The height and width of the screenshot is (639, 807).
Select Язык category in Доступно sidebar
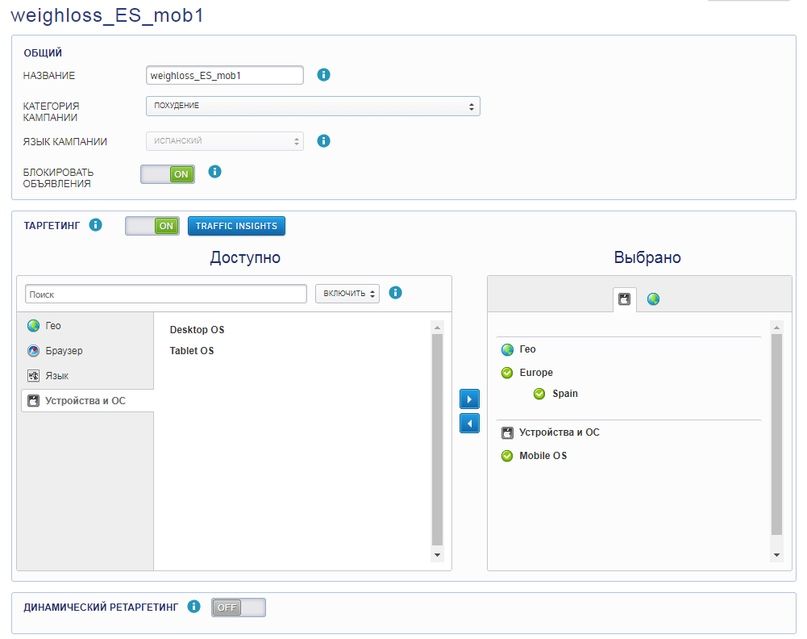[85, 376]
